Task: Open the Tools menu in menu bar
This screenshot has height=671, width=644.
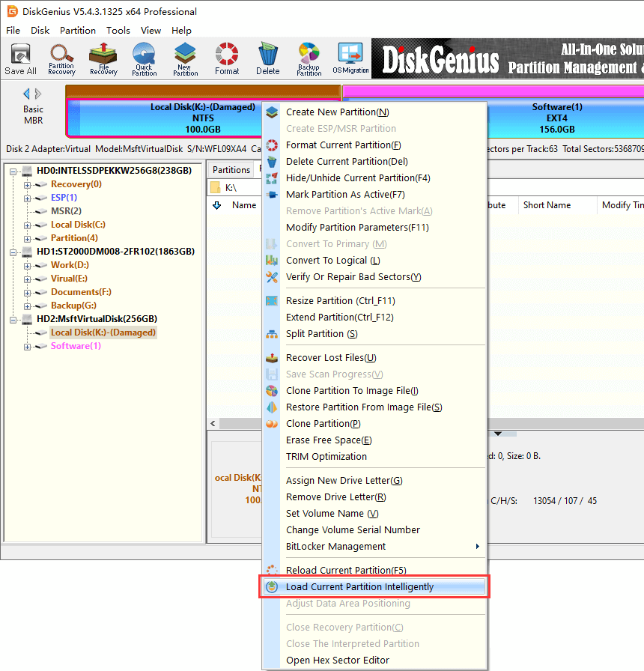Action: click(x=118, y=31)
